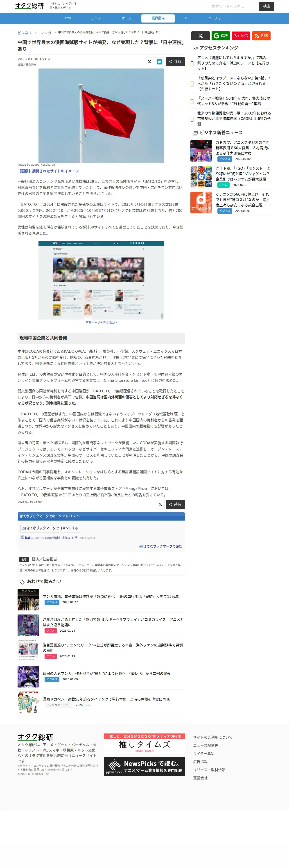Open the orange RSS feed button

coord(261,36)
